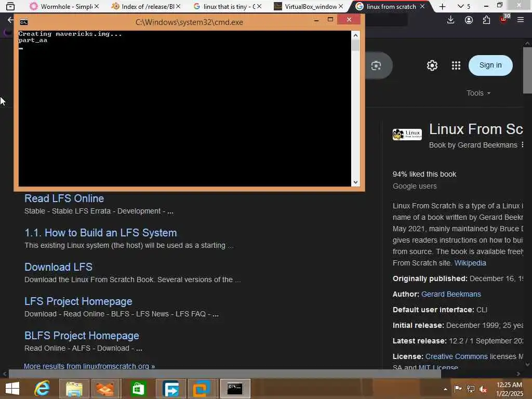Open the Download LFS link
The image size is (532, 399).
click(x=58, y=267)
